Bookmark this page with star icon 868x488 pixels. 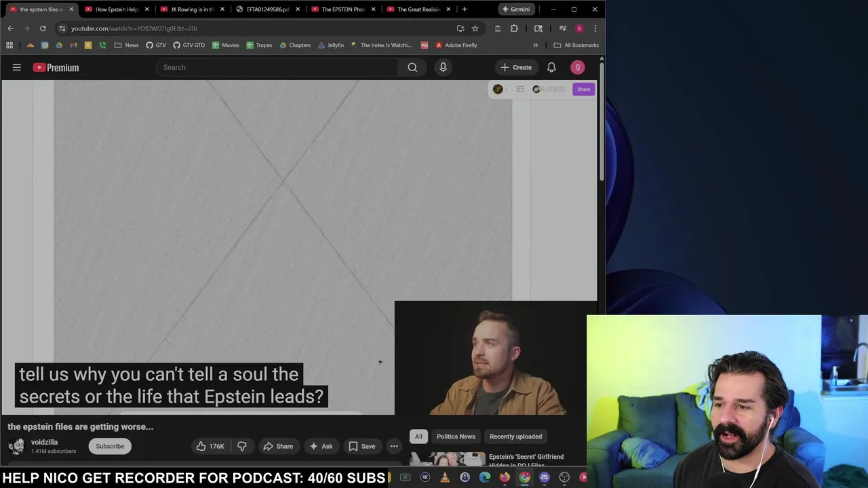[475, 28]
